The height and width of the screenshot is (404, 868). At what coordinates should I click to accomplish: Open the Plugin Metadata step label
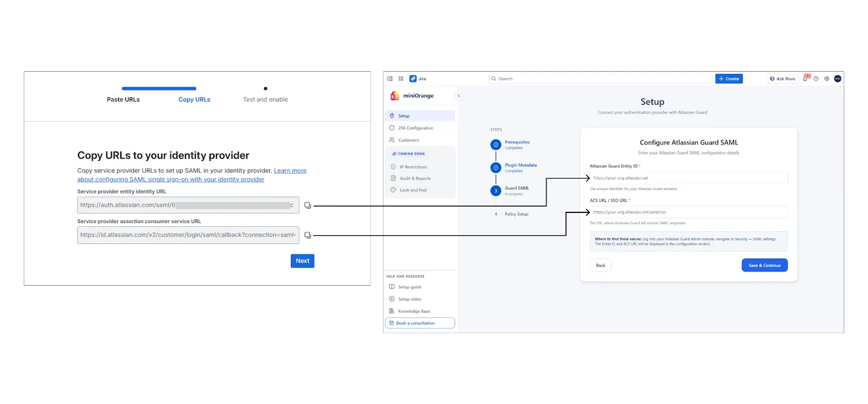point(521,165)
